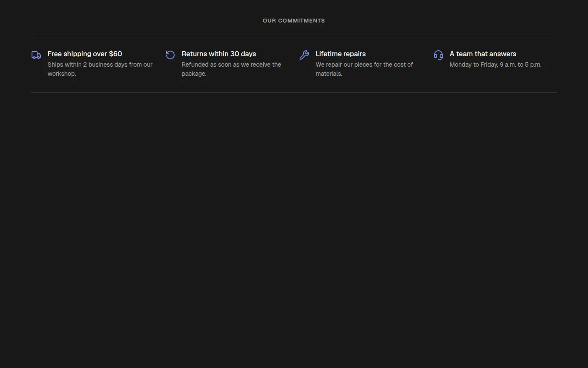
Task: Click the 'OUR COMMITMENTS' section title
Action: click(294, 20)
